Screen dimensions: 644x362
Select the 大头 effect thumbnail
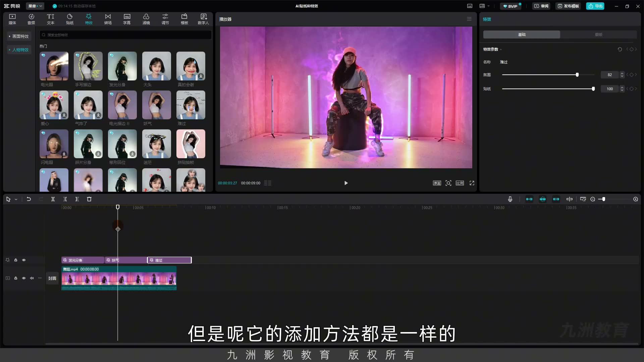(x=157, y=66)
